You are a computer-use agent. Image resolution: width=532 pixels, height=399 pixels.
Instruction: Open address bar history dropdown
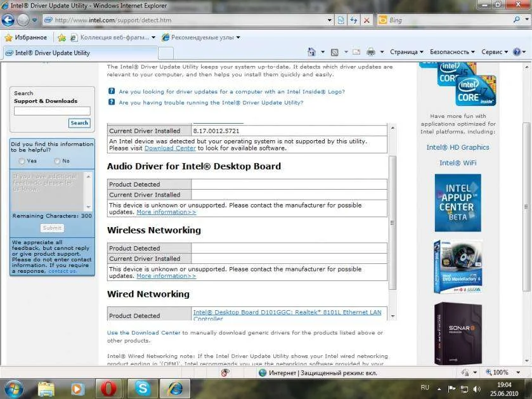tap(329, 20)
